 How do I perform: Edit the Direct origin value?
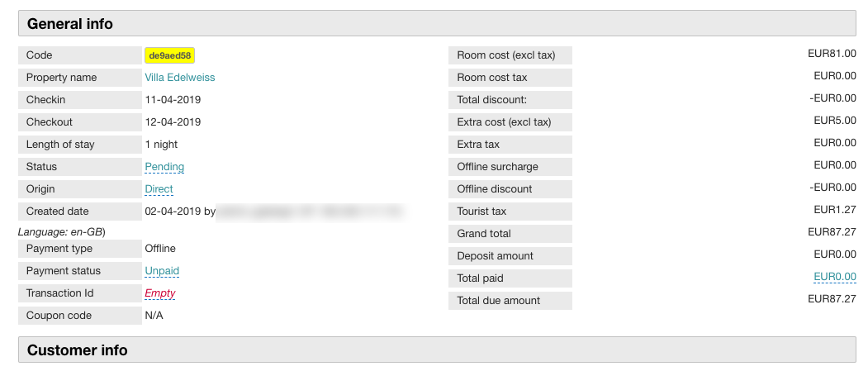pos(159,189)
